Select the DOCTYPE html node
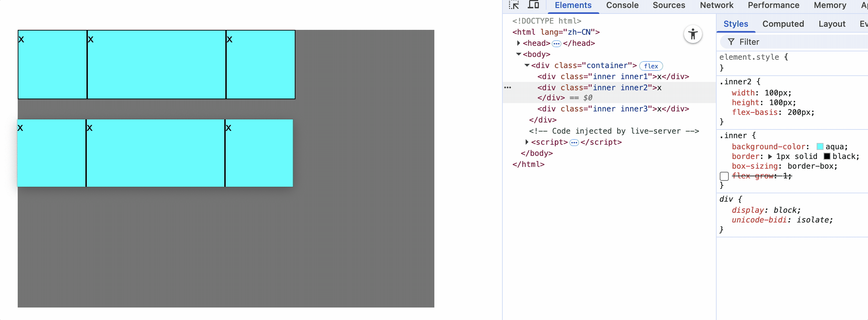Viewport: 868px width, 320px height. click(547, 21)
